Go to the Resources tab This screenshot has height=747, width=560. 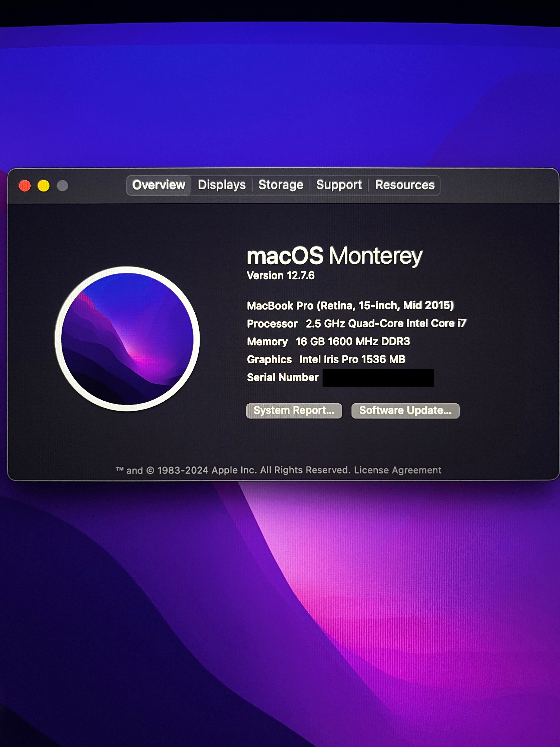(x=405, y=185)
